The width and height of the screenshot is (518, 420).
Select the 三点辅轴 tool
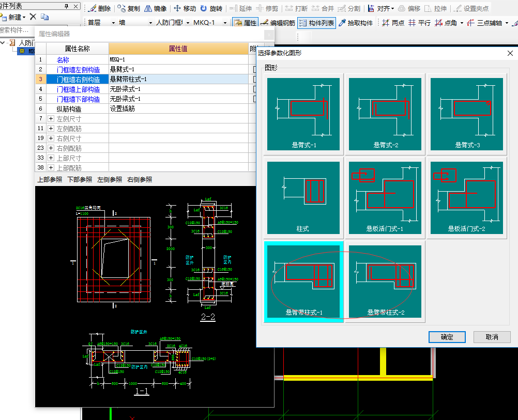tap(484, 23)
